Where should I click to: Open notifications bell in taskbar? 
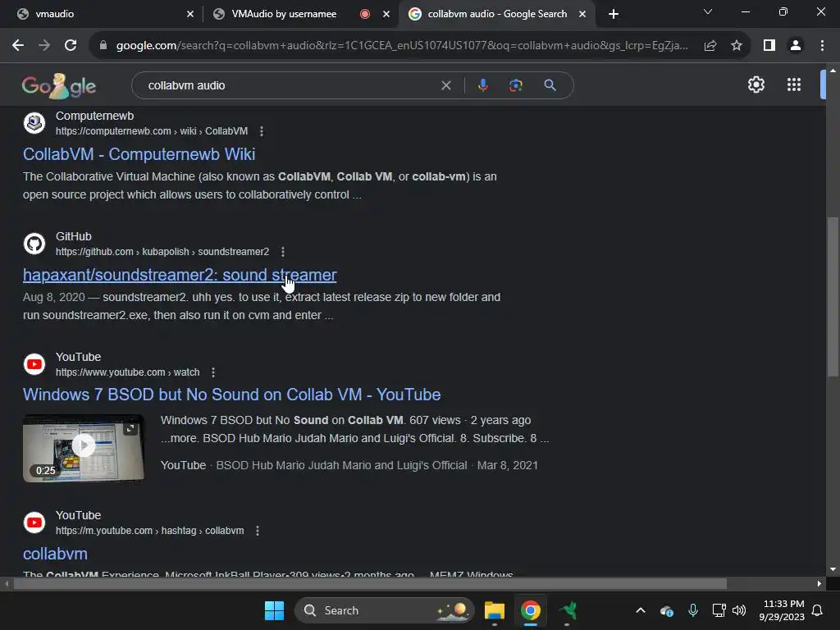tap(817, 610)
